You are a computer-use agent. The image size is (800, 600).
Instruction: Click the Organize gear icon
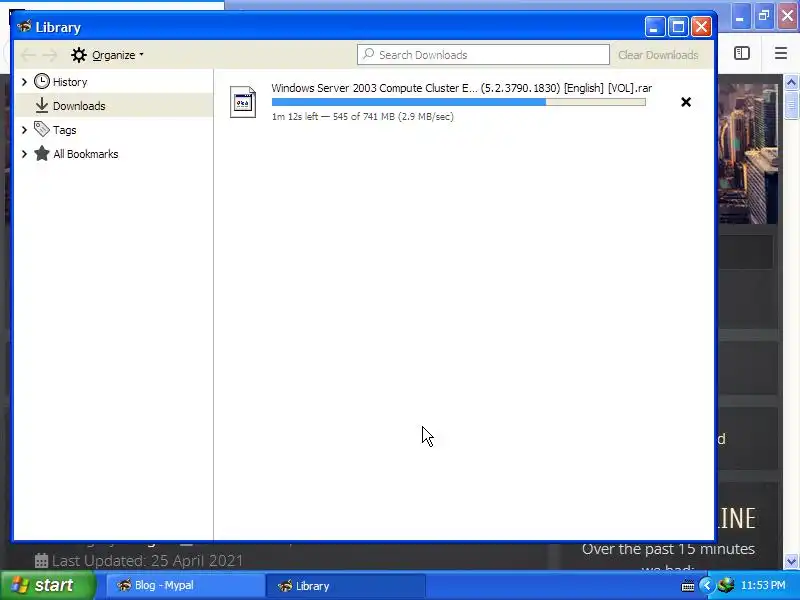coord(79,55)
